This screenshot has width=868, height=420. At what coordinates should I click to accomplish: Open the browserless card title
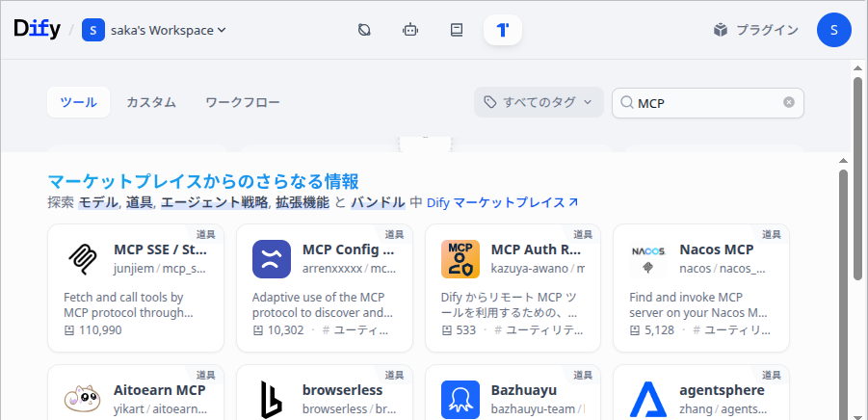(342, 390)
